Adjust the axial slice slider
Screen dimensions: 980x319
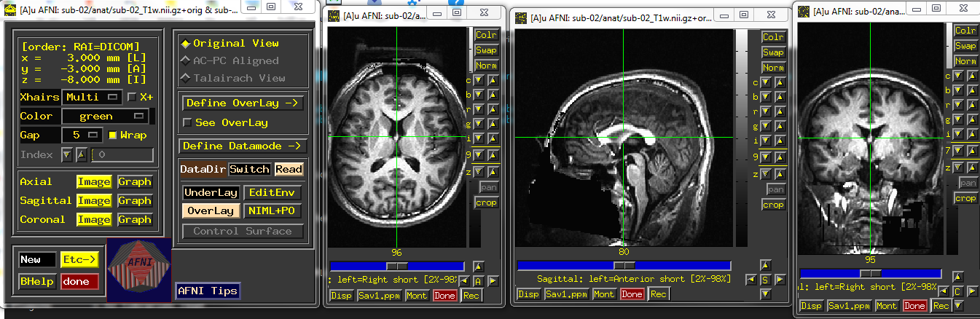pos(396,266)
